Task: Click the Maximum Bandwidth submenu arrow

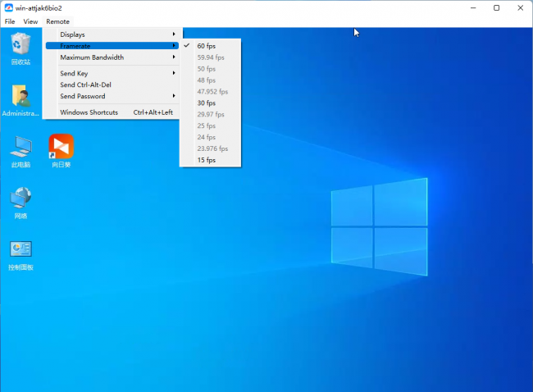Action: tap(174, 57)
